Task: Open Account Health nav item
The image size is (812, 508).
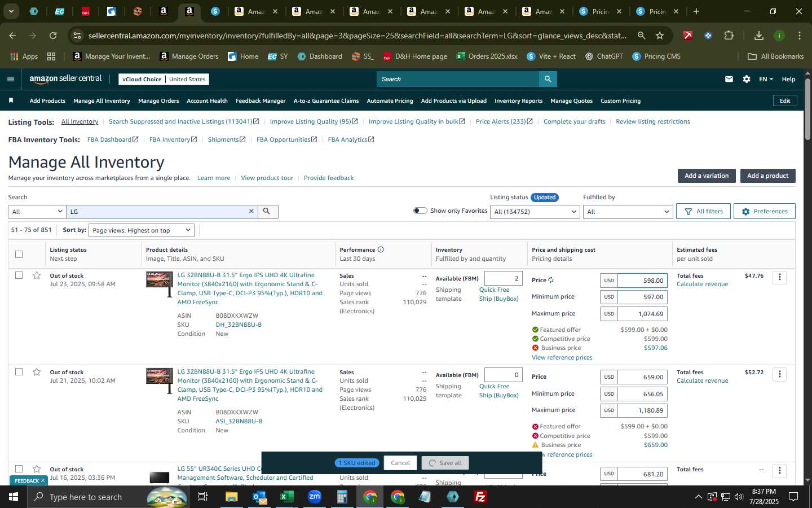Action: point(207,100)
